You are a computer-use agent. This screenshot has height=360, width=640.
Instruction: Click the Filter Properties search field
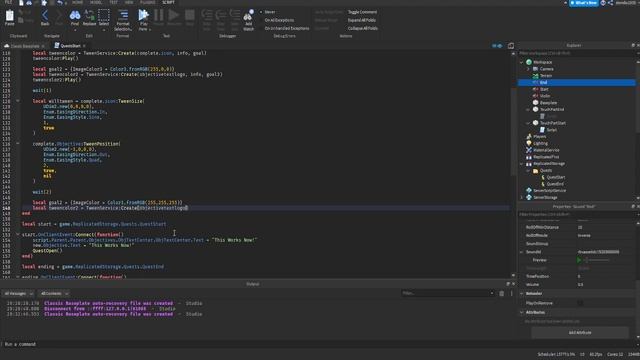(x=576, y=214)
